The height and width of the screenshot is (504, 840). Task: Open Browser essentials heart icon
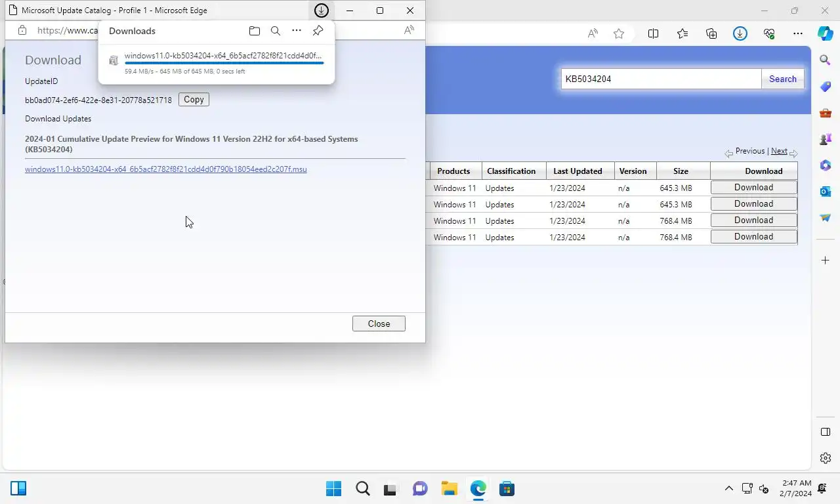coord(769,33)
